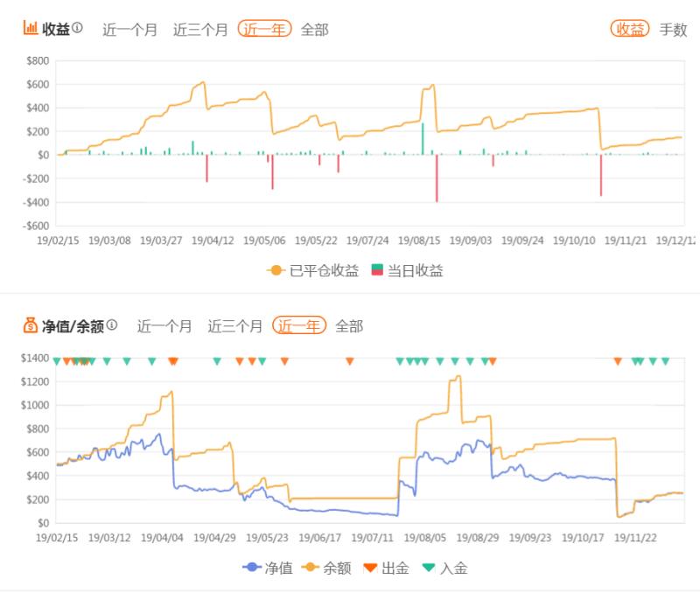Select 近一个月 in the 净值/余额 chart
This screenshot has height=593, width=700.
point(164,326)
